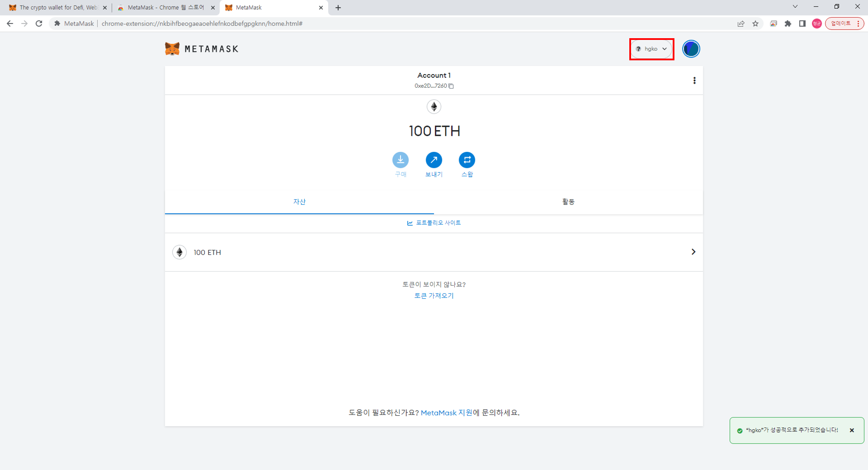
Task: Open the Chrome tab search chevron
Action: 795,7
